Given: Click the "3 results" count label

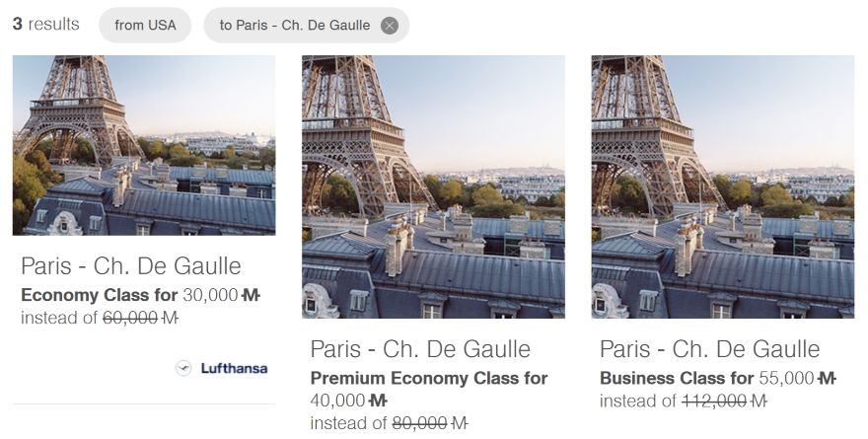Looking at the screenshot, I should 45,25.
